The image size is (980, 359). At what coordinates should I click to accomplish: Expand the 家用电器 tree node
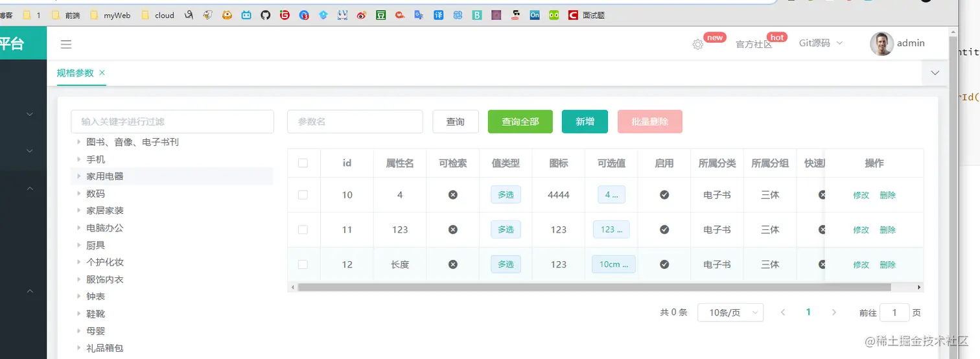(x=78, y=176)
